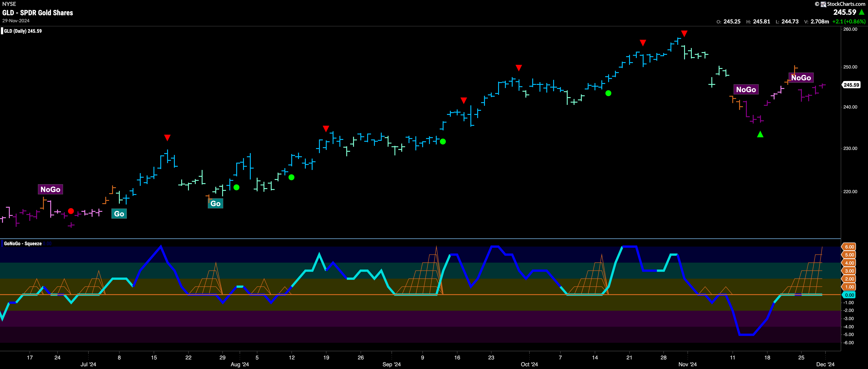Image resolution: width=868 pixels, height=369 pixels.
Task: Click the 240.00 price axis label
Action: [850, 107]
